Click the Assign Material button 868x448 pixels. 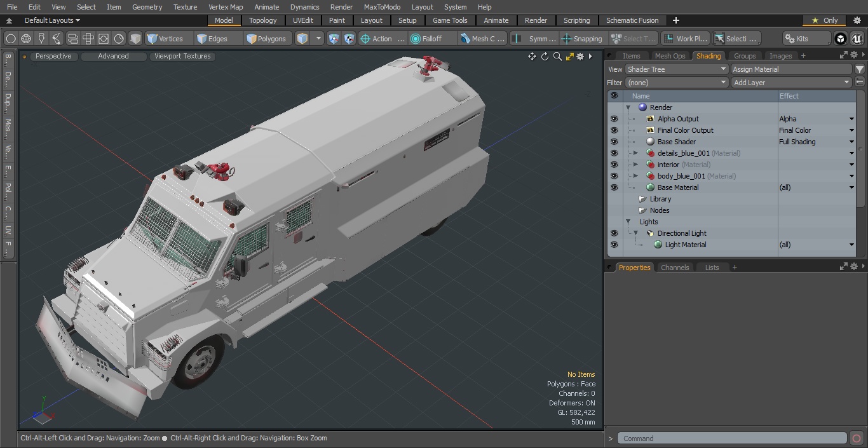(791, 69)
